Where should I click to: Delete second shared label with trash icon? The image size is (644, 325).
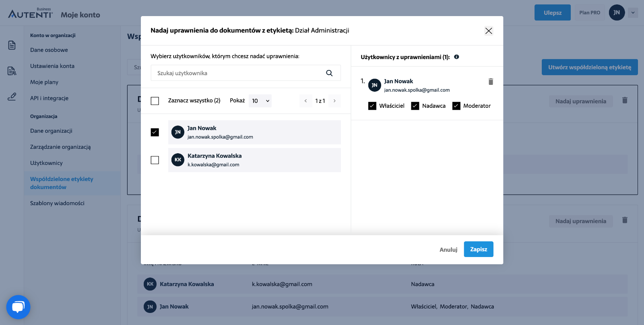(x=625, y=220)
